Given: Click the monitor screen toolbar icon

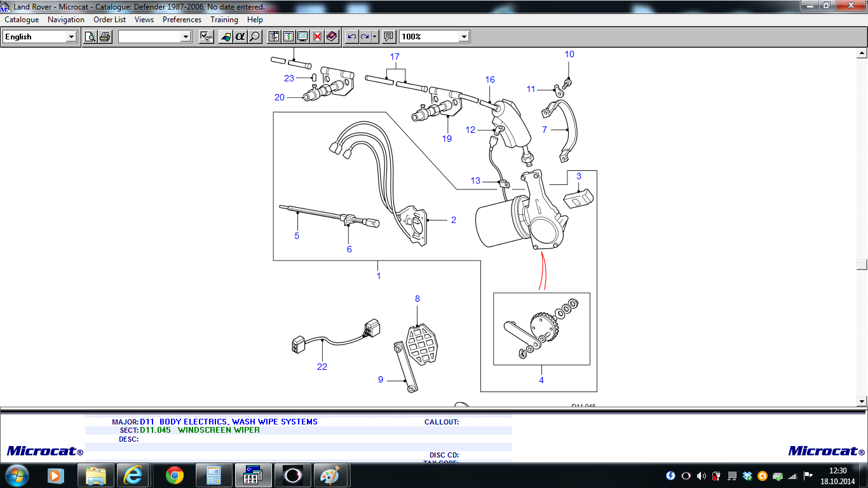Looking at the screenshot, I should [x=302, y=37].
